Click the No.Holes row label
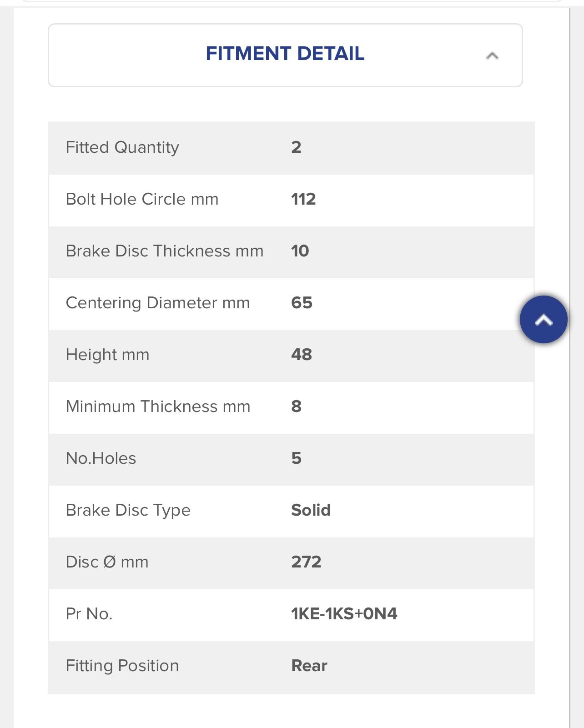Viewport: 584px width, 728px height. pyautogui.click(x=101, y=458)
